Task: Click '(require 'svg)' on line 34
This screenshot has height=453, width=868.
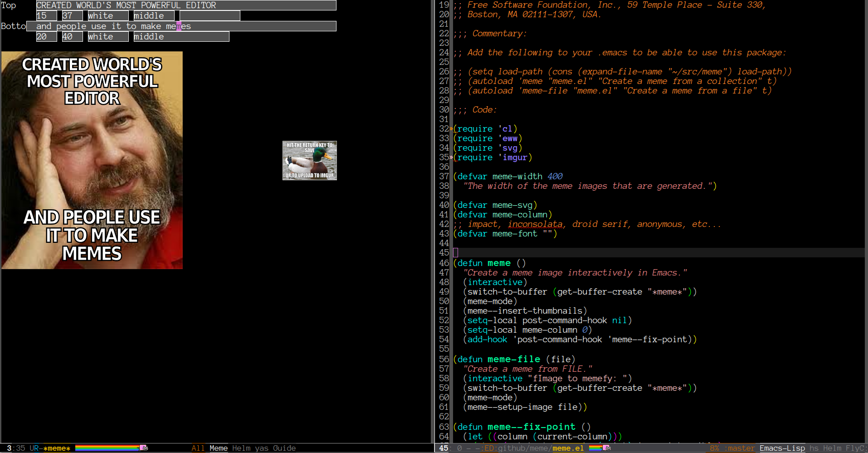Action: 488,148
